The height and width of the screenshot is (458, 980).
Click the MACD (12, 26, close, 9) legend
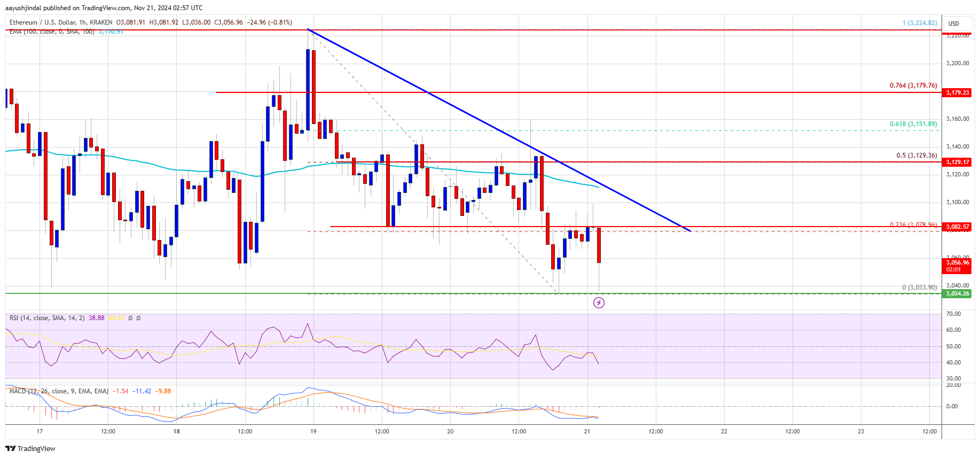coord(59,391)
